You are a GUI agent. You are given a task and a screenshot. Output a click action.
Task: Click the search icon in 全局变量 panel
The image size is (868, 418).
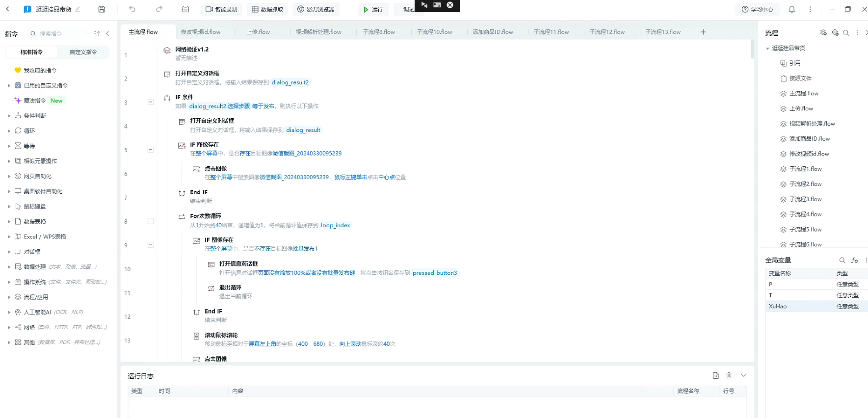pyautogui.click(x=842, y=261)
